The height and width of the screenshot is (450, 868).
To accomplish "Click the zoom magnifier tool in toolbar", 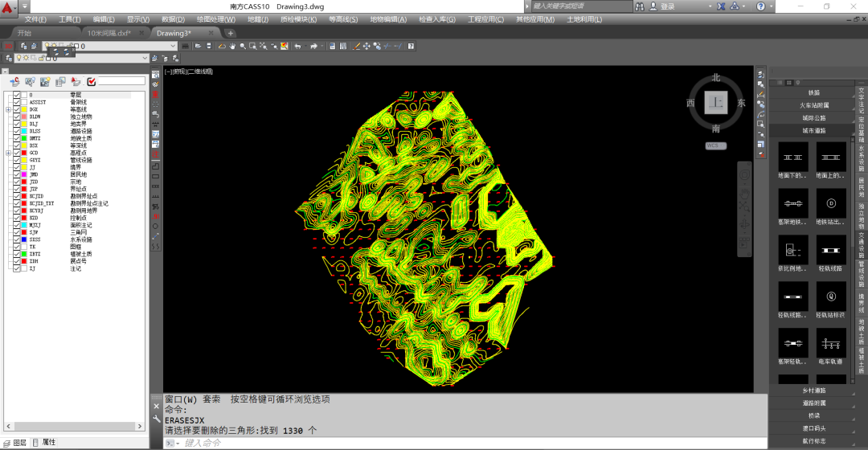I will (243, 47).
